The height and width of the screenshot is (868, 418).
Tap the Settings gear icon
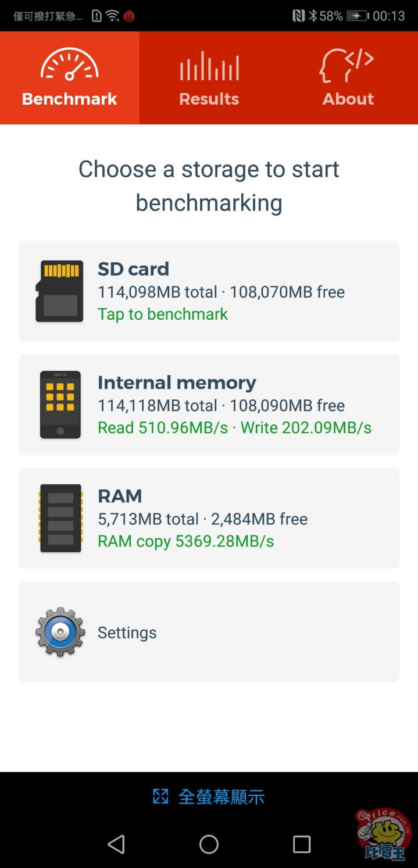[60, 632]
